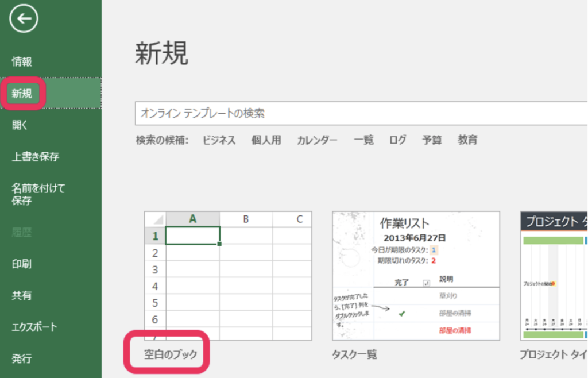Click the カレンダー search suggestion

point(317,140)
